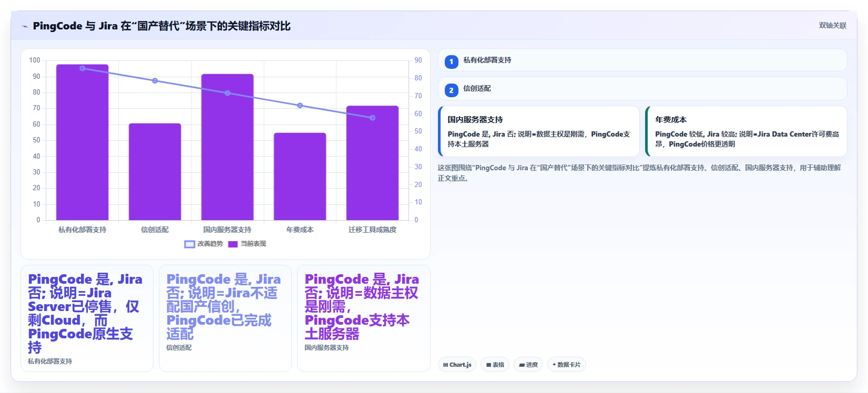
Task: Click the 迁移工具成熟度 bar in chart
Action: 372,163
